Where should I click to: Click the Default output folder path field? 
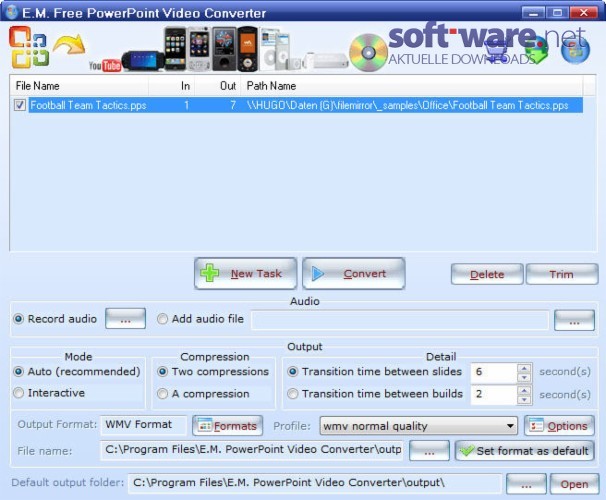315,483
